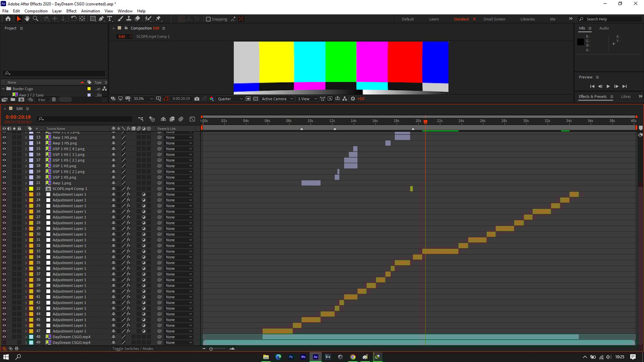Select the Brush tool

pos(121,19)
